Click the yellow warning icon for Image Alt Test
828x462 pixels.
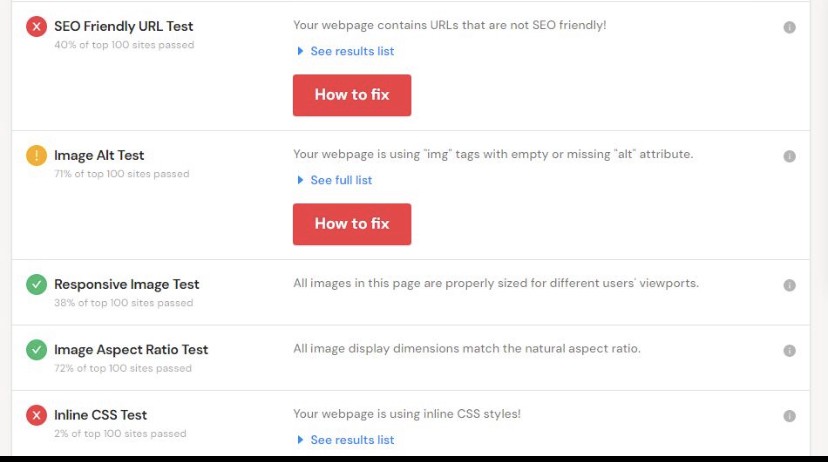coord(36,155)
